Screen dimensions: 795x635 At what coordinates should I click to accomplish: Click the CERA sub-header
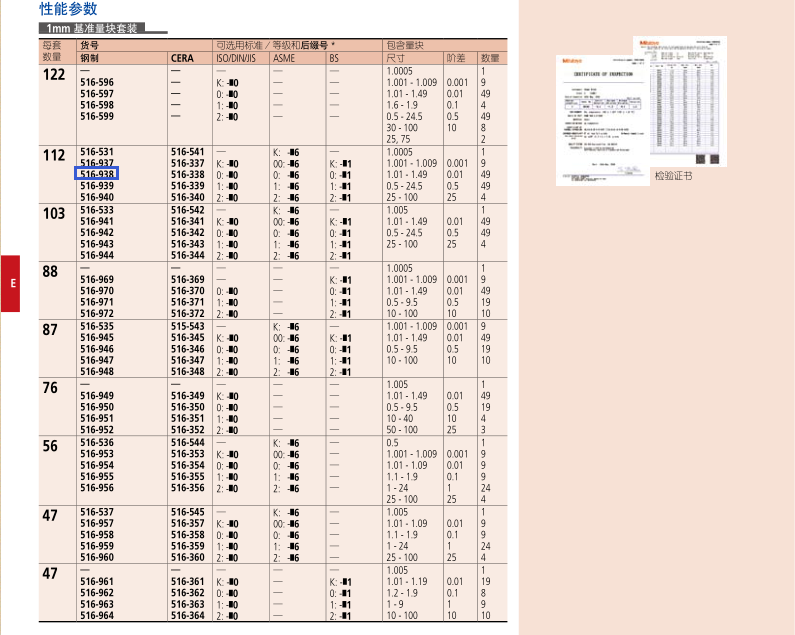coord(182,58)
